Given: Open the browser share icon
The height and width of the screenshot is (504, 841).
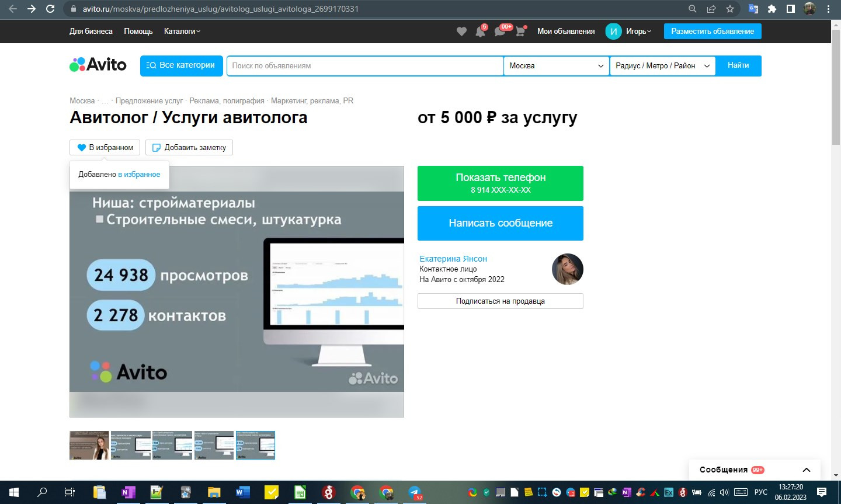Looking at the screenshot, I should 711,9.
